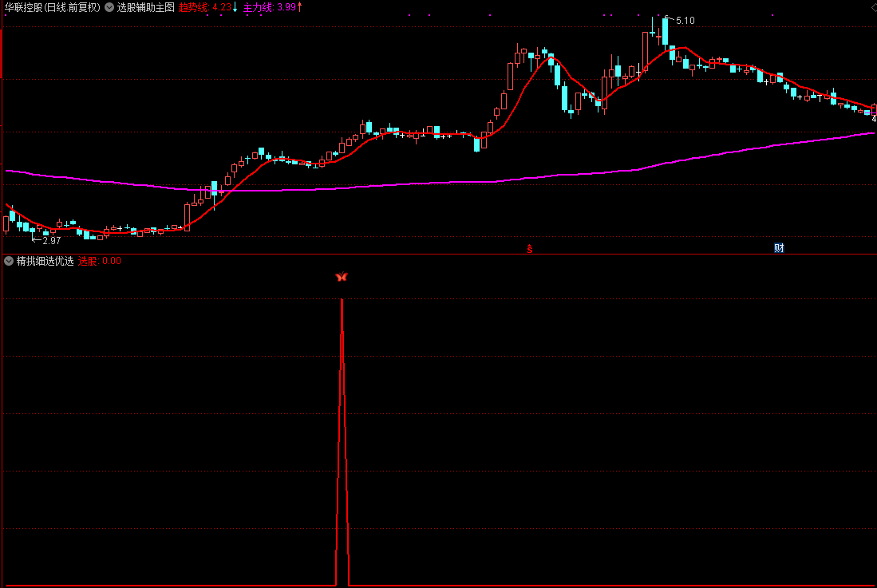Click the divider between main and sub chart

pyautogui.click(x=439, y=254)
